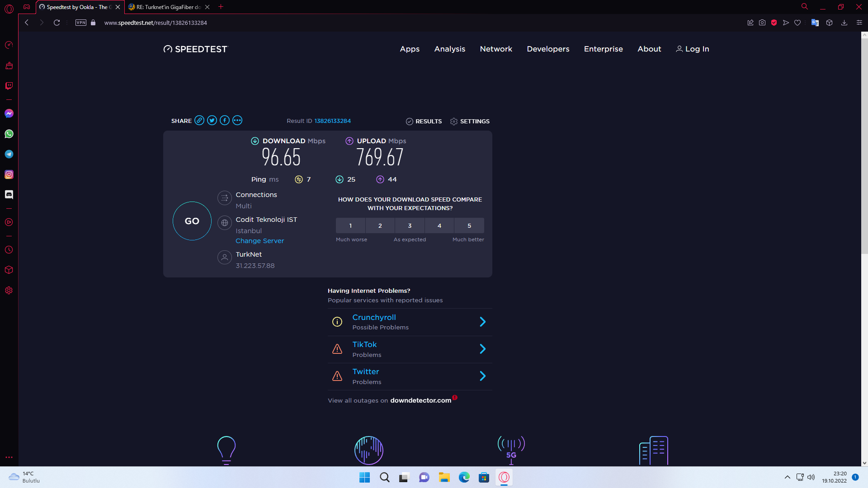Open the Connections Multi icon
The width and height of the screenshot is (868, 488).
[x=225, y=198]
